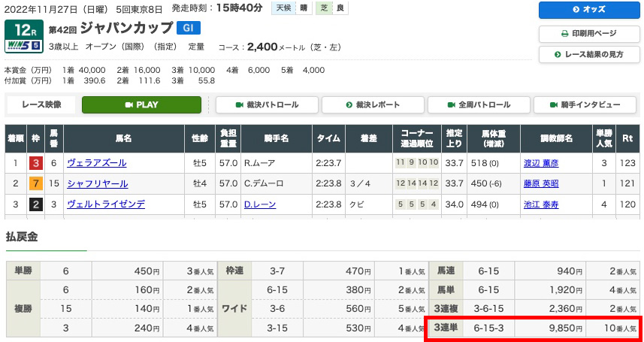The height and width of the screenshot is (342, 644).
Task: Click the camera icon in PLAY button
Action: pos(129,104)
